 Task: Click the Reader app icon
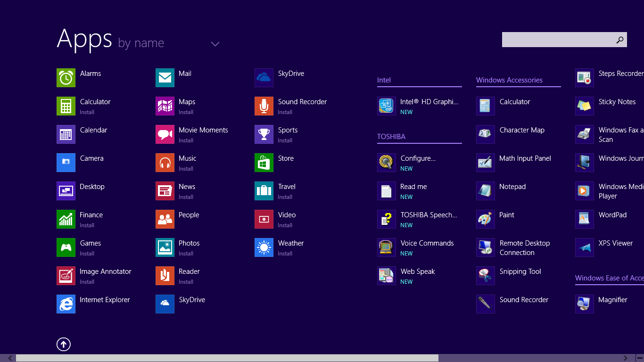point(165,276)
